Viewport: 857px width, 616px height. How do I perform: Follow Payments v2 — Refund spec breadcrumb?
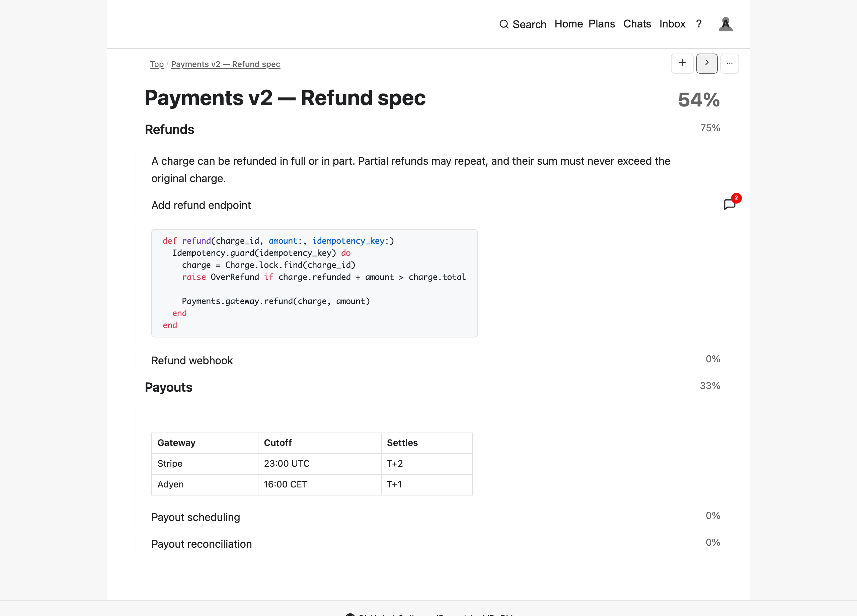pyautogui.click(x=225, y=64)
